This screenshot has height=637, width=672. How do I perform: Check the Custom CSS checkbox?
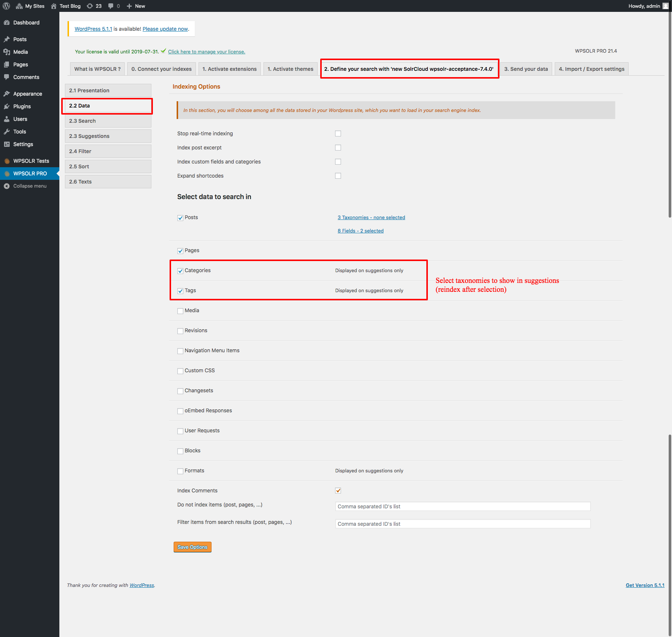[x=180, y=371]
